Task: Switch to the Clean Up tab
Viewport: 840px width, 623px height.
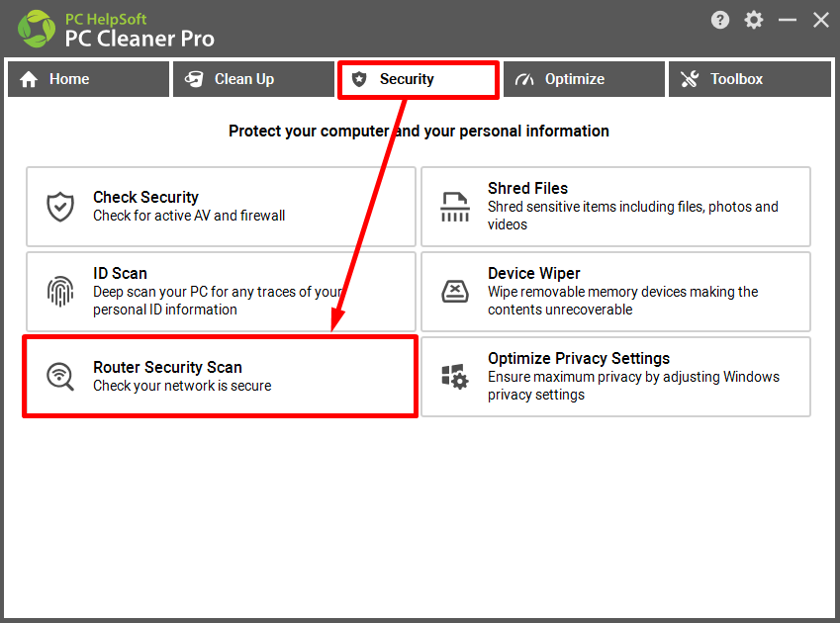Action: tap(253, 79)
